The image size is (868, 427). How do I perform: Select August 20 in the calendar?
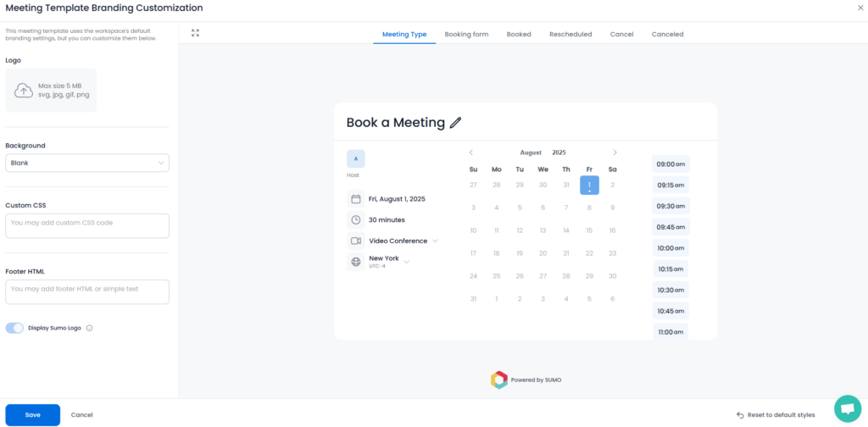pos(543,253)
